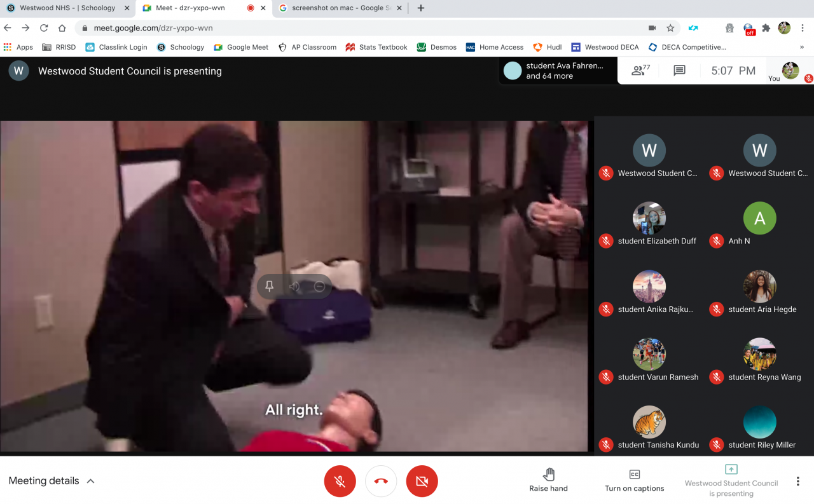Switch to the screenshot on mac Google tab
Viewport: 814px width, 504px height.
coord(340,8)
